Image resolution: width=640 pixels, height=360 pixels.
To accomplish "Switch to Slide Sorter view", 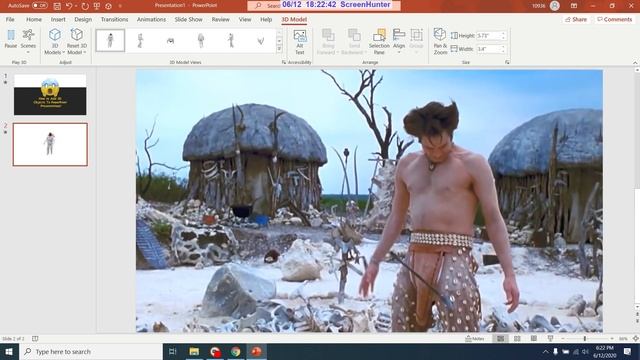I will click(x=517, y=339).
